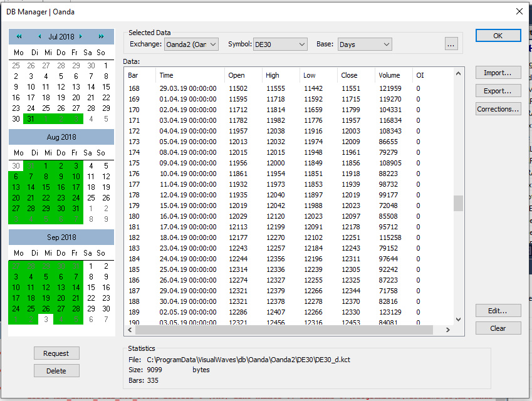
Task: Select September 28 in the calendar
Action: coord(76,309)
